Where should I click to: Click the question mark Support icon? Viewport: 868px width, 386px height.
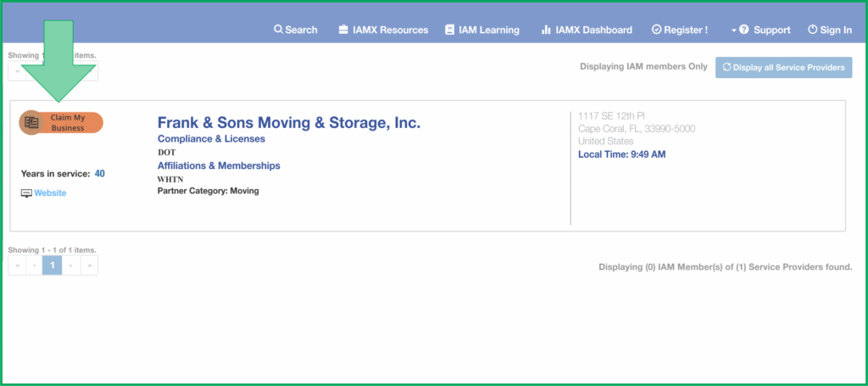pyautogui.click(x=744, y=30)
